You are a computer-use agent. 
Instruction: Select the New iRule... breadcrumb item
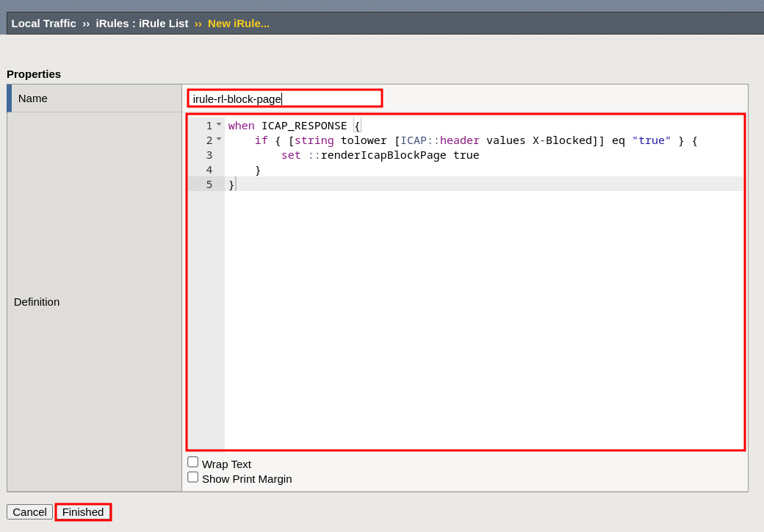coord(238,24)
